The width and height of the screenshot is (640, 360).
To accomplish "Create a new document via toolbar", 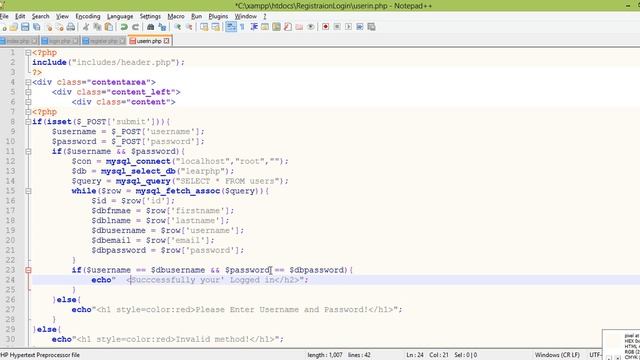I will [x=4, y=27].
